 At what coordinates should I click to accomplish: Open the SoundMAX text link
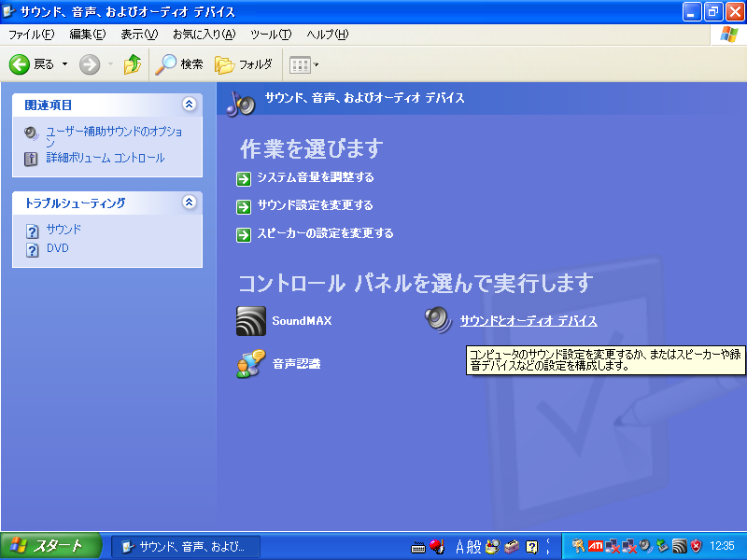(302, 321)
